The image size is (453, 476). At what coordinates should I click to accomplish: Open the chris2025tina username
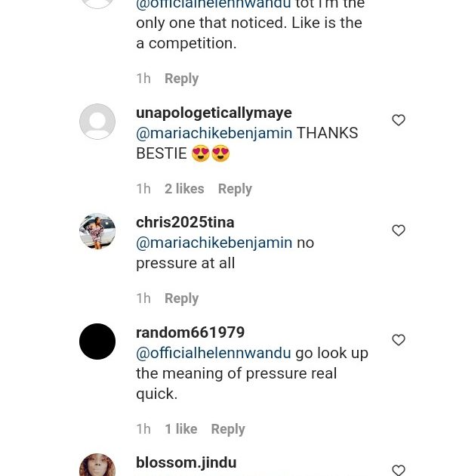click(x=185, y=222)
